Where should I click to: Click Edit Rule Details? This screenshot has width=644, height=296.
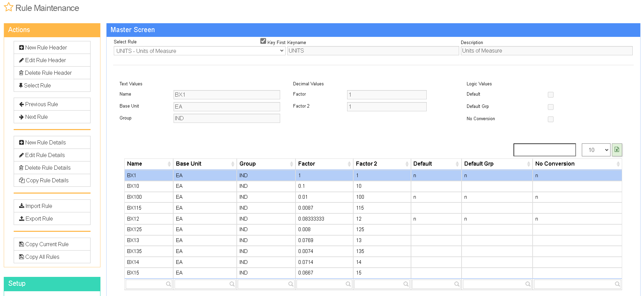tap(52, 155)
